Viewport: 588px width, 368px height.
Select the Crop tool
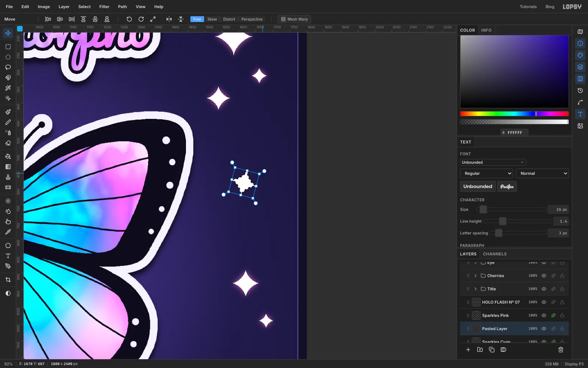8,280
